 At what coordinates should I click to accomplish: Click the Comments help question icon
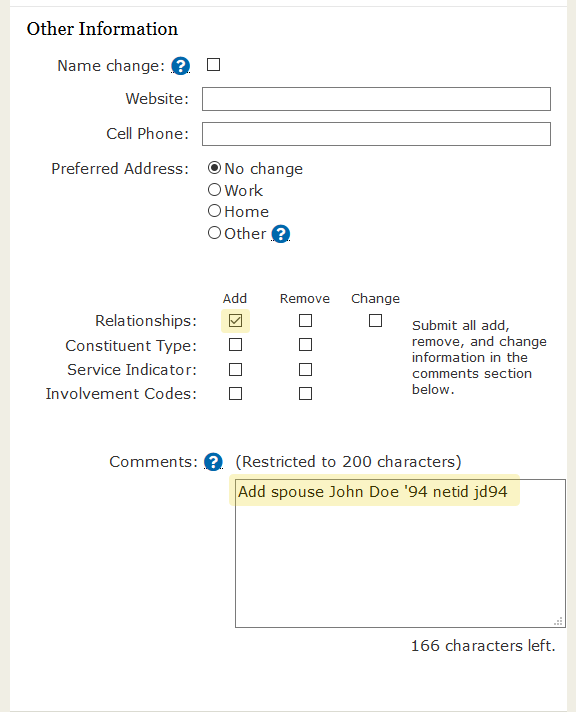coord(213,462)
